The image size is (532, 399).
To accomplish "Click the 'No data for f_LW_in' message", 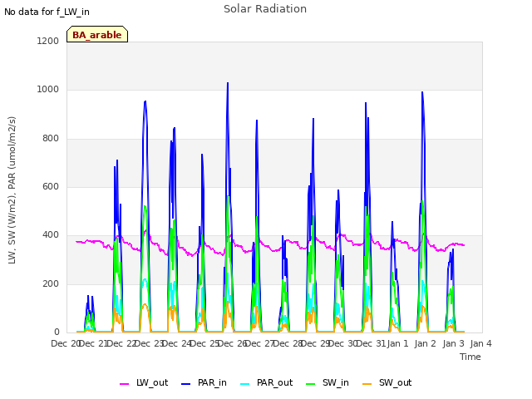I will coord(47,12).
